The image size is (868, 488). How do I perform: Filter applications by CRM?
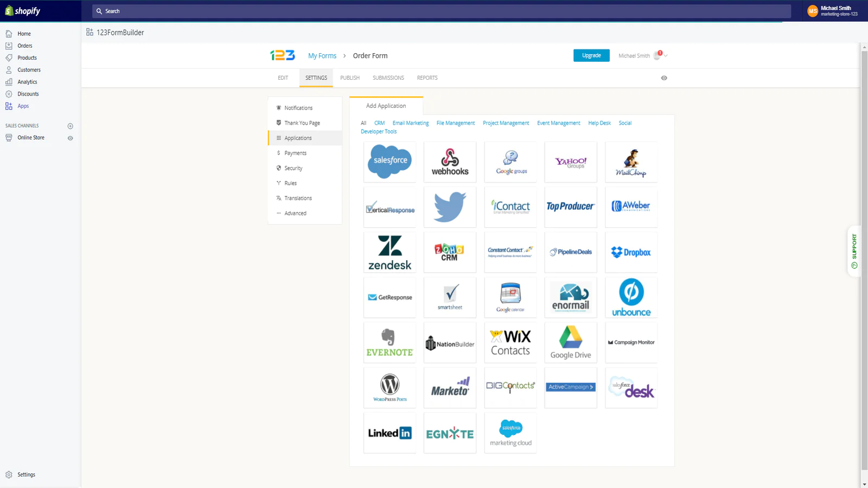pos(379,123)
